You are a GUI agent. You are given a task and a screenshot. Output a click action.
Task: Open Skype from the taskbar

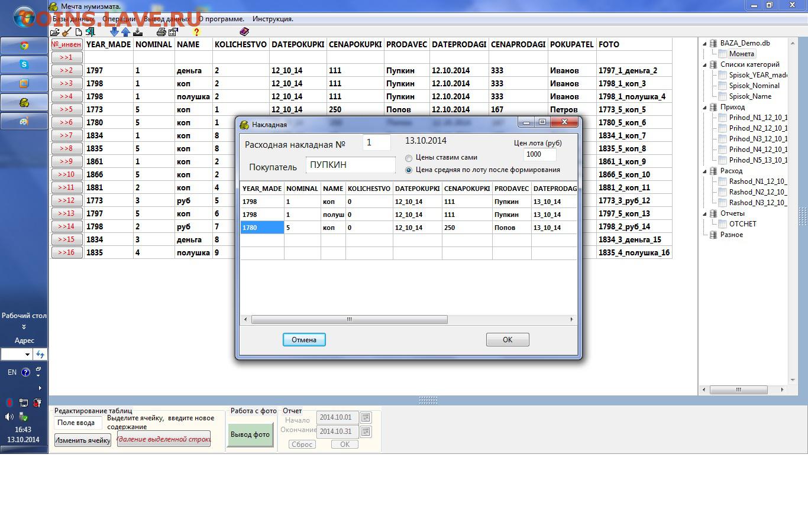[x=24, y=64]
